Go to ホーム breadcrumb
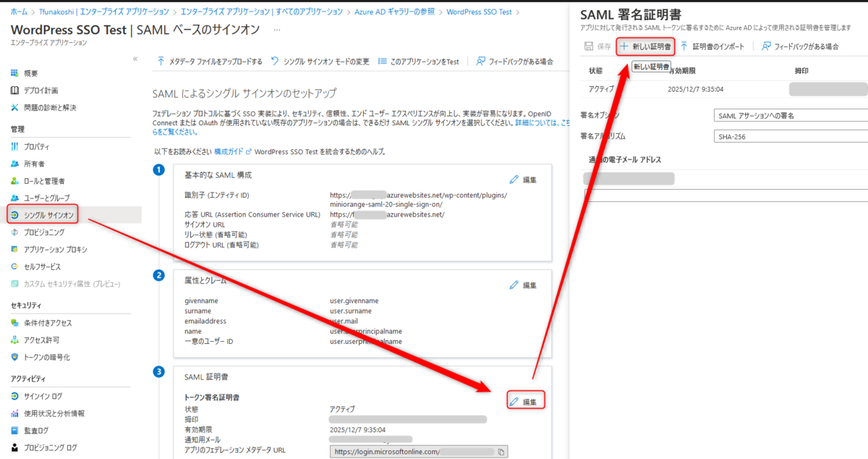Image resolution: width=868 pixels, height=459 pixels. 20,12
